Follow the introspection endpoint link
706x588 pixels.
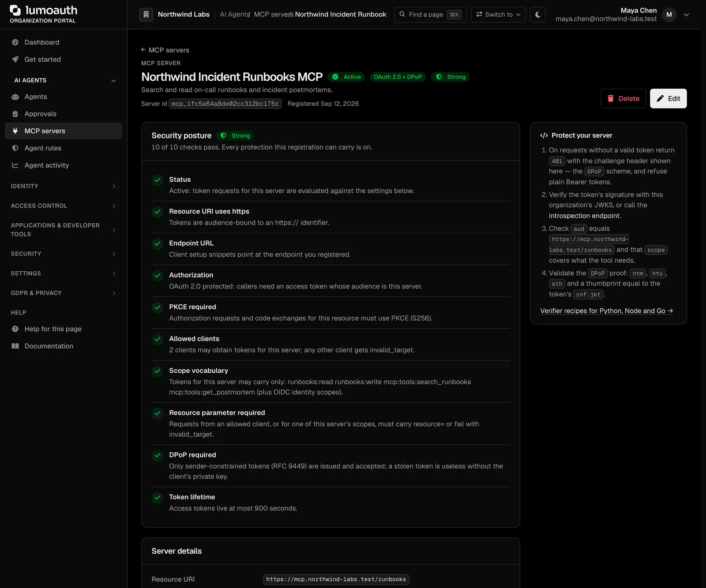(584, 216)
